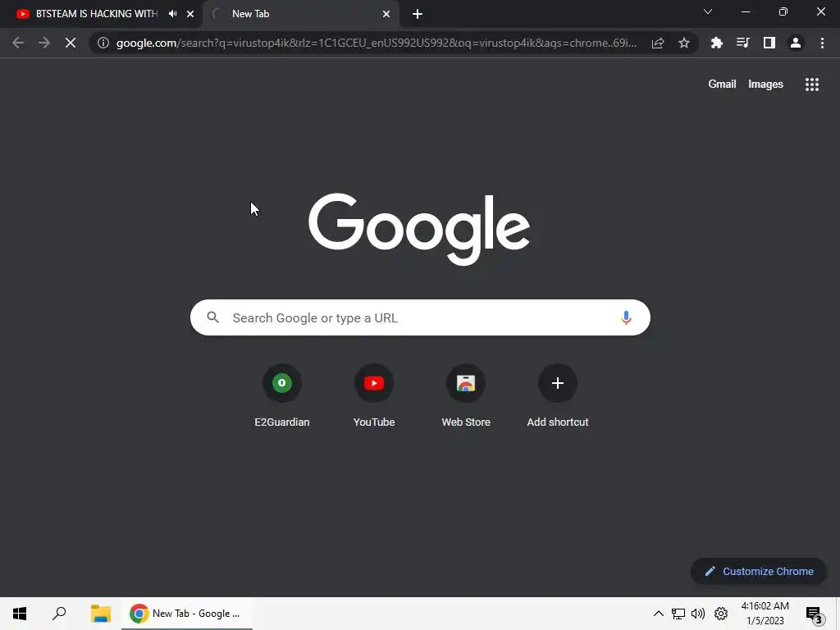Open volume control in system tray
840x630 pixels.
pos(698,614)
